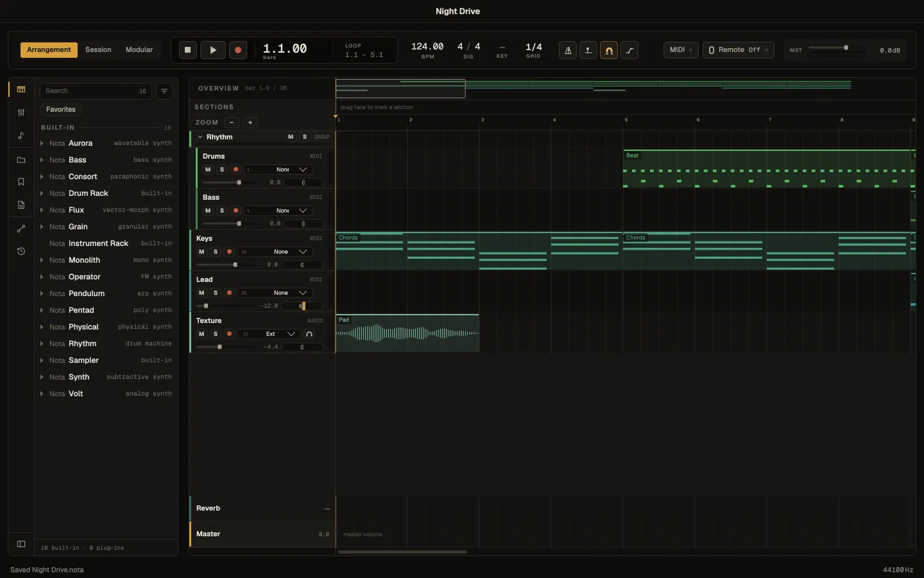Open the routing connections sidebar icon

click(x=21, y=229)
